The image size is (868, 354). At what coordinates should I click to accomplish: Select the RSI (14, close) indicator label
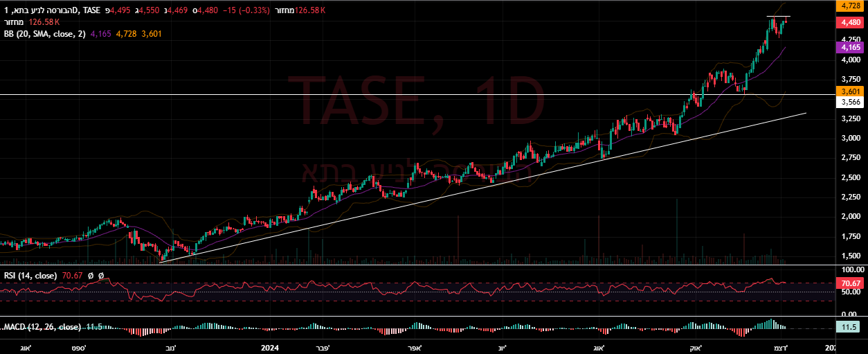tap(29, 276)
